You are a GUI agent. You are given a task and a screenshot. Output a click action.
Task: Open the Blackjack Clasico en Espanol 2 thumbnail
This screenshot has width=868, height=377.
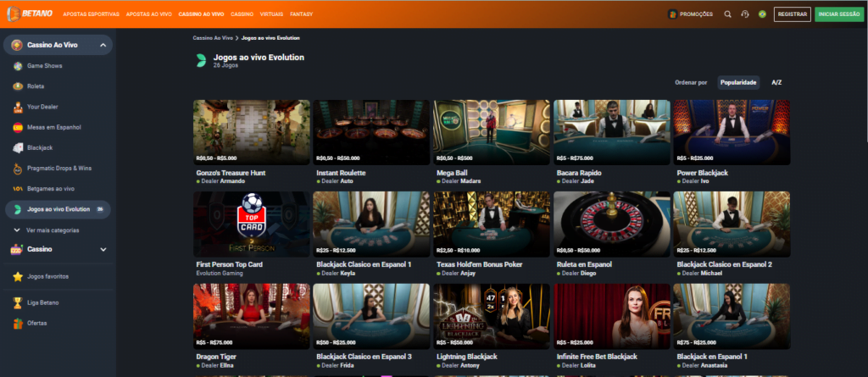(732, 225)
